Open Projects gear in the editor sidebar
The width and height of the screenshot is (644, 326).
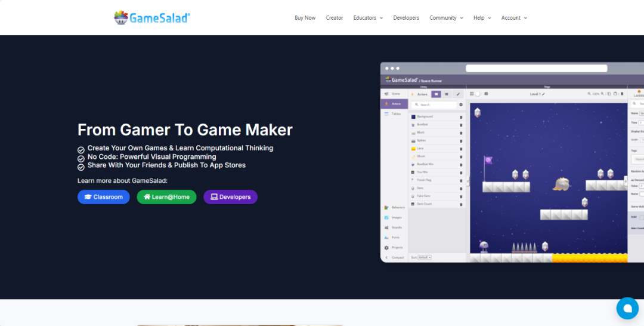pyautogui.click(x=394, y=247)
